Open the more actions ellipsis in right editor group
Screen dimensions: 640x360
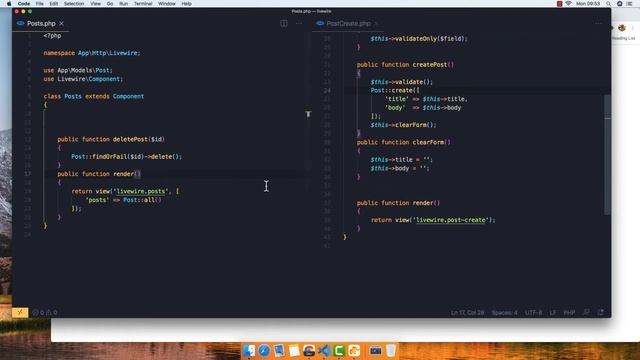(598, 23)
